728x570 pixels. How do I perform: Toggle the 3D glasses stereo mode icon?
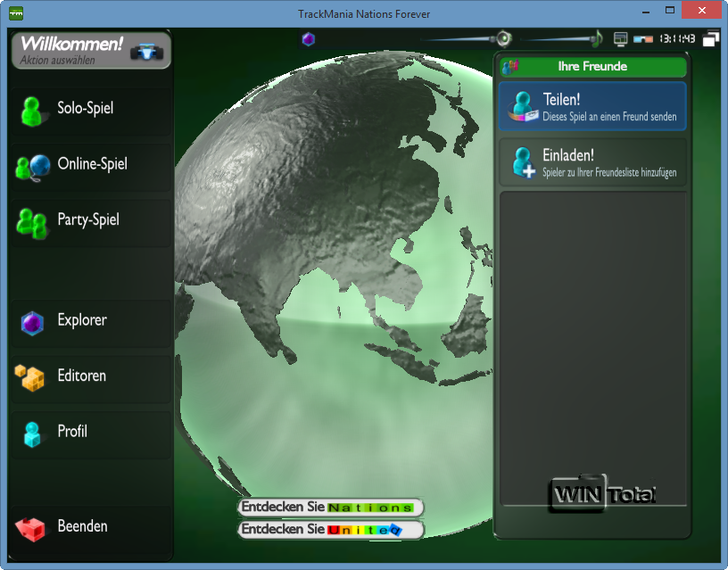tap(643, 39)
